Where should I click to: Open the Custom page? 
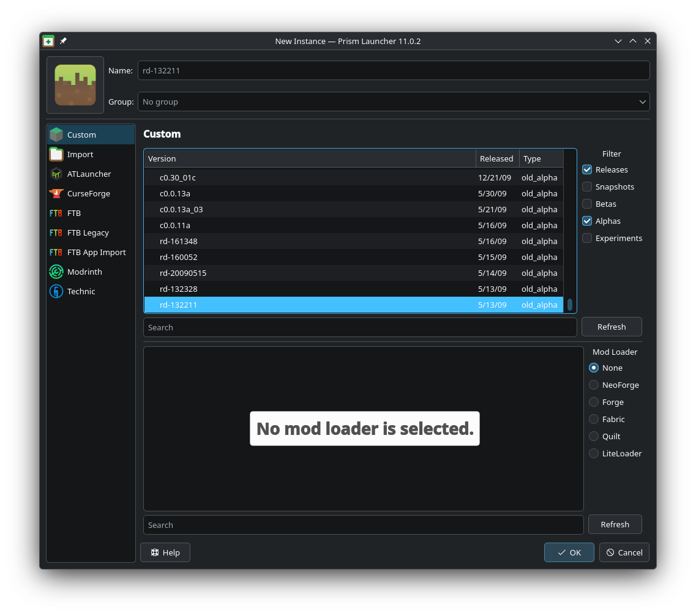coord(91,135)
